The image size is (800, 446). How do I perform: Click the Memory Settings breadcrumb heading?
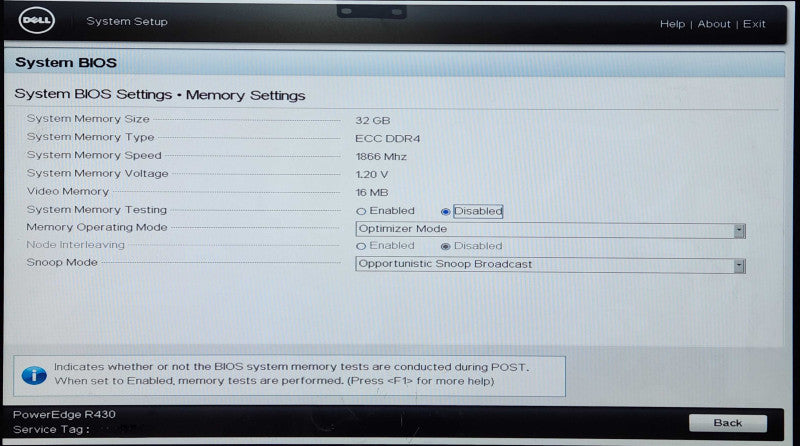pos(245,95)
